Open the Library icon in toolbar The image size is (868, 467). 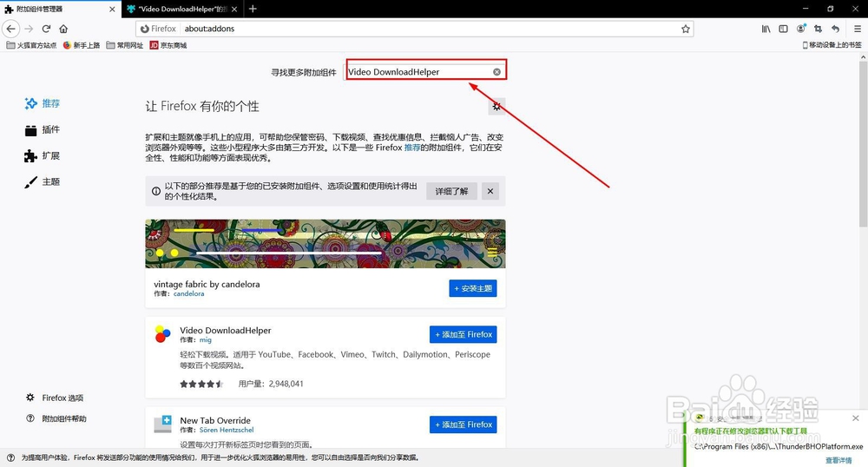tap(766, 29)
